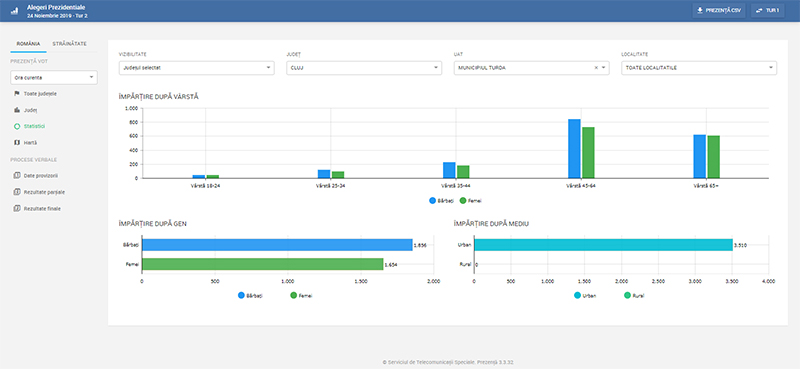
Task: Open the Județ dropdown showing Cluj
Action: 364,68
